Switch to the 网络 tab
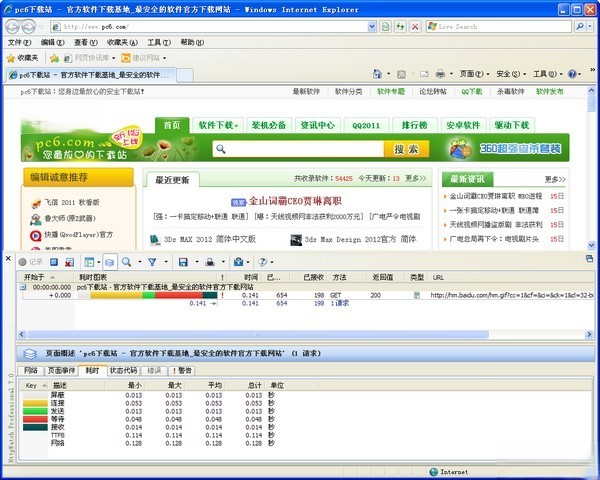600x480 pixels. coord(31,371)
